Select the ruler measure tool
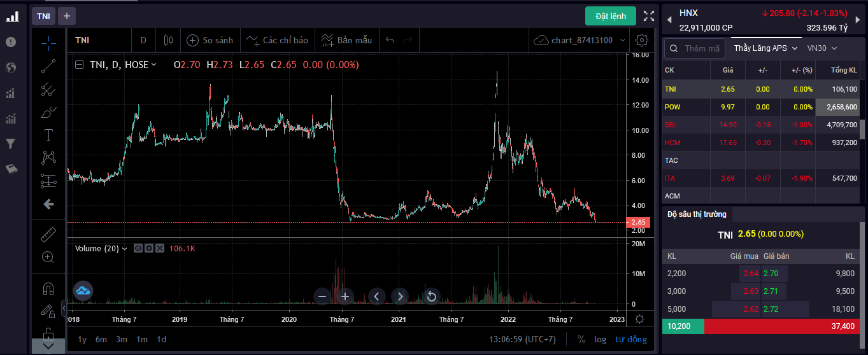 pyautogui.click(x=48, y=235)
